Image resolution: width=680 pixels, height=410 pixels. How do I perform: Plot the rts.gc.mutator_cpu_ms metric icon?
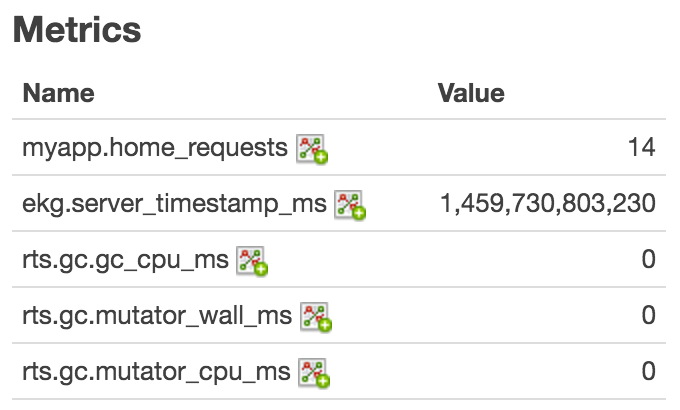coord(314,373)
